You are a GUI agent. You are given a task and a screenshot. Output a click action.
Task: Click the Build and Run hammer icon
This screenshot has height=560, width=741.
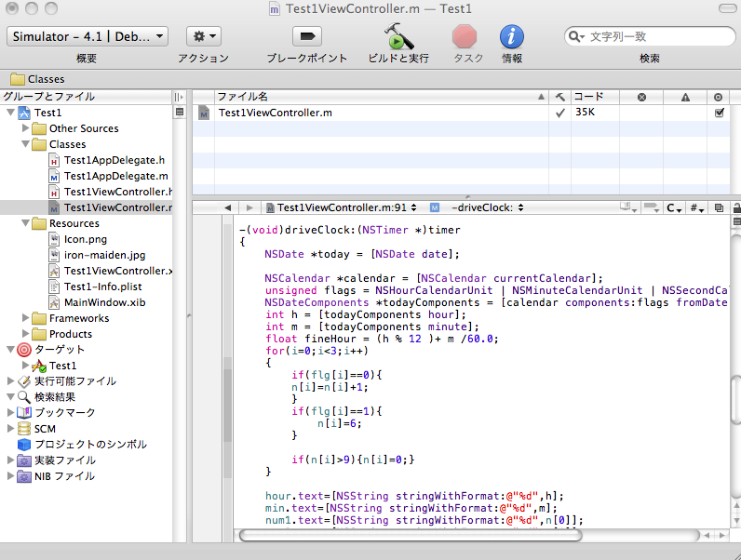tap(398, 37)
